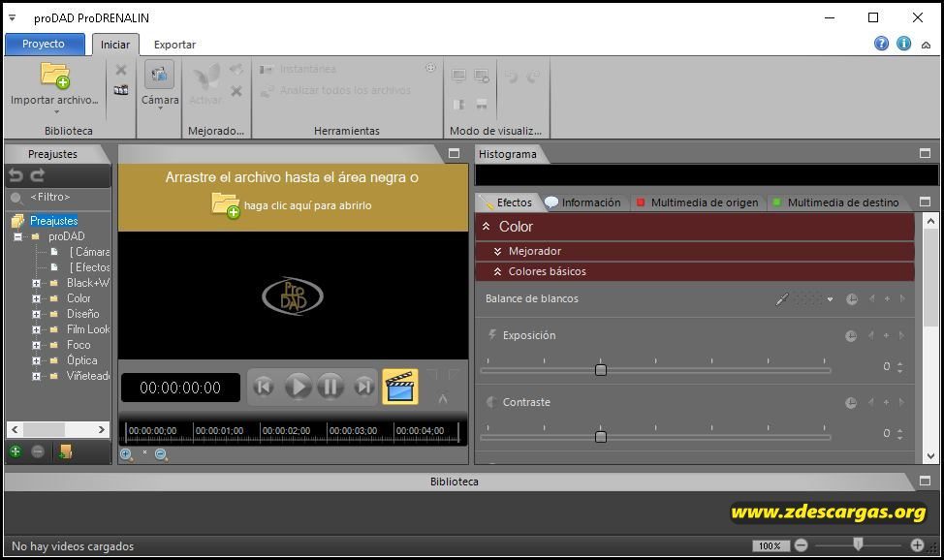Click the zoom slider handle in status bar
This screenshot has height=560, width=944.
(858, 544)
